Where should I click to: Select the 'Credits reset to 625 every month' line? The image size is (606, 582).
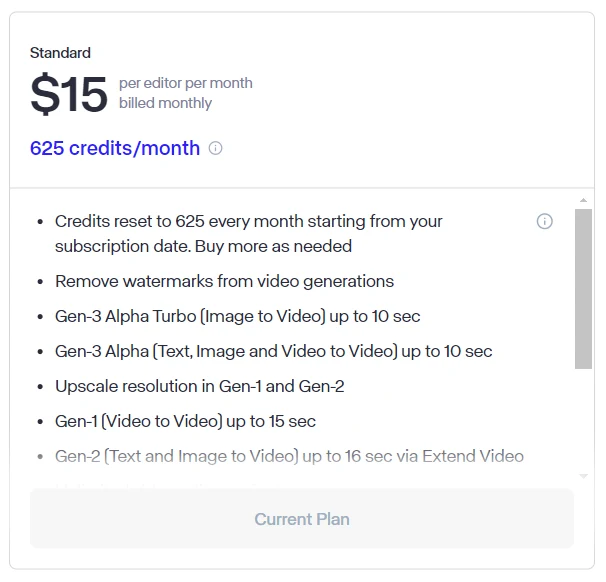249,221
